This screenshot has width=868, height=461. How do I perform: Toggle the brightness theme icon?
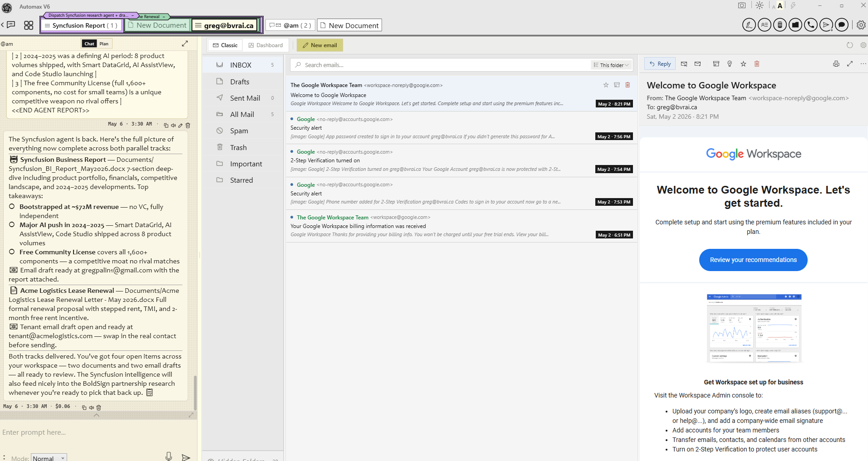click(760, 5)
